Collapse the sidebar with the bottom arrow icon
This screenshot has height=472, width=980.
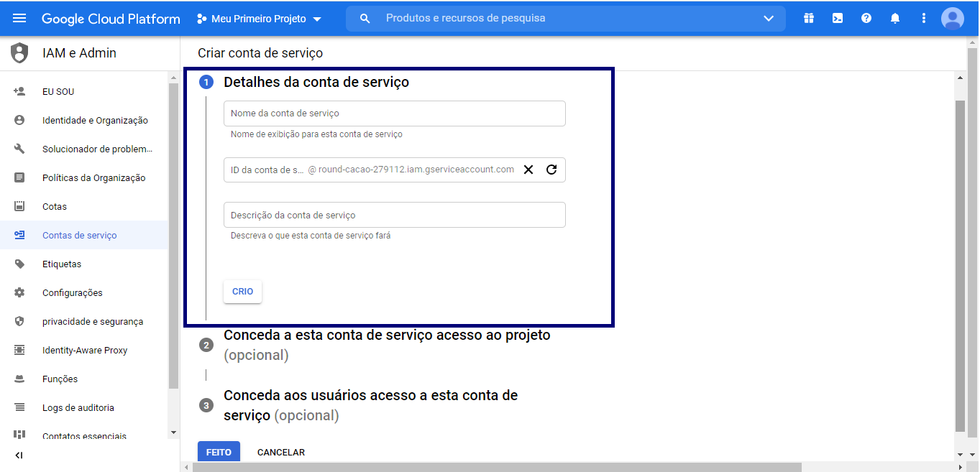tap(19, 455)
